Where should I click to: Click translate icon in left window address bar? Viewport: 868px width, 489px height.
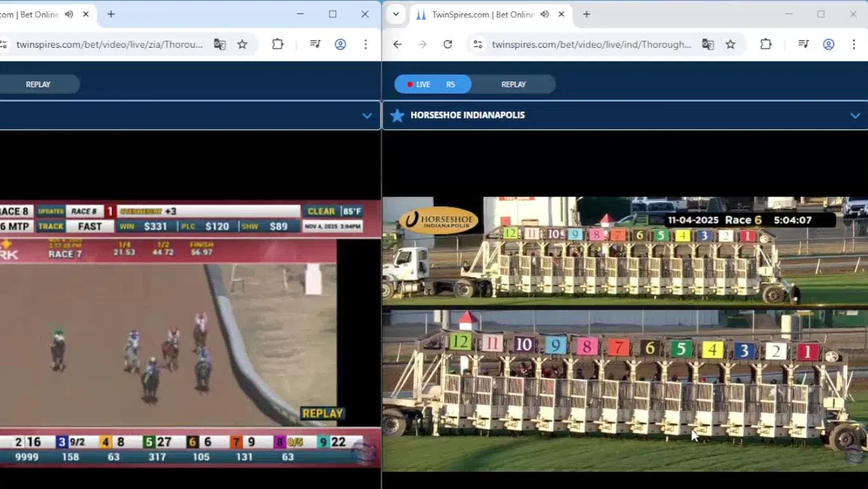[x=219, y=44]
